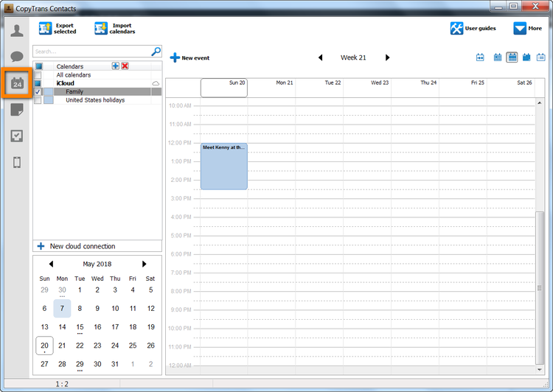Go to previous week arrow

pos(320,57)
